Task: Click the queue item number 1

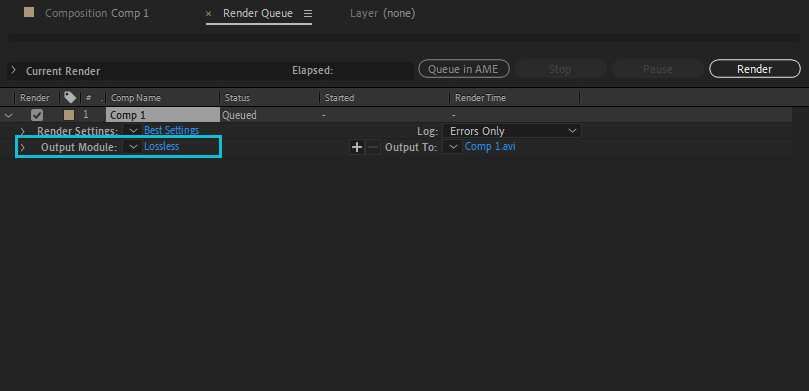Action: point(86,115)
